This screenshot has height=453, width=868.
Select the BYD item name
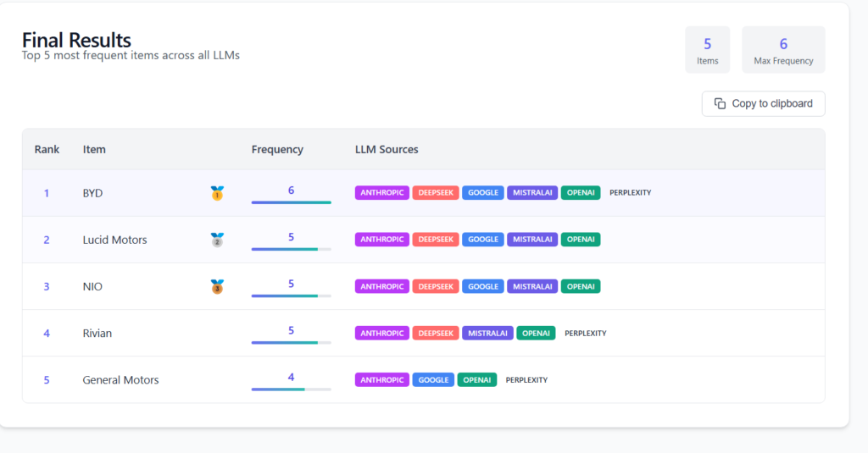[x=92, y=193]
